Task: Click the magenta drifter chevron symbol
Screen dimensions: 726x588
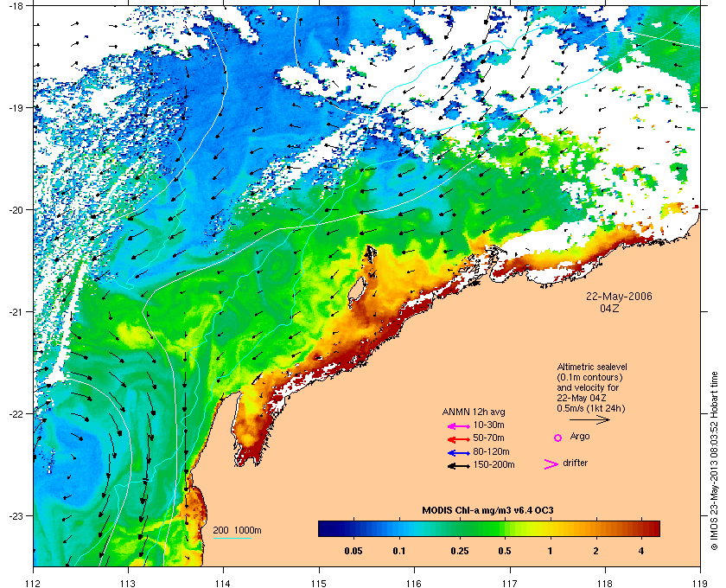Action: click(551, 464)
